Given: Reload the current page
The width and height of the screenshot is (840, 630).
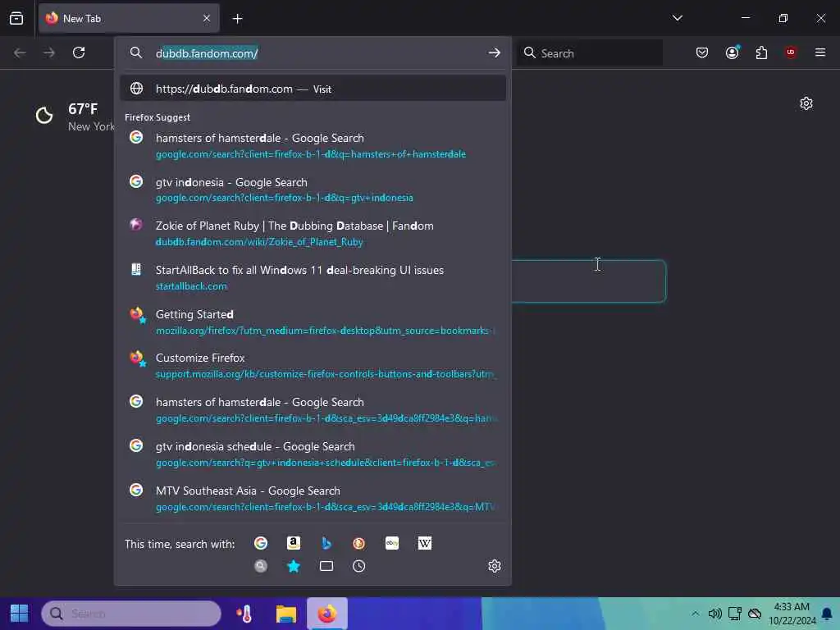Looking at the screenshot, I should (79, 52).
